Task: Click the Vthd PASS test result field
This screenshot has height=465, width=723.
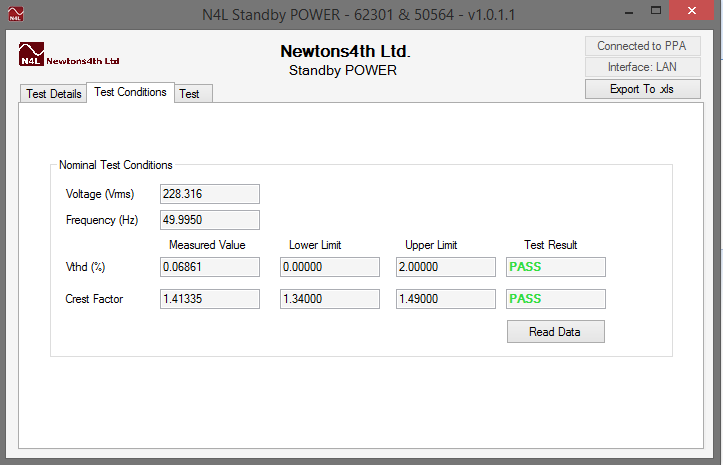Action: click(x=556, y=267)
